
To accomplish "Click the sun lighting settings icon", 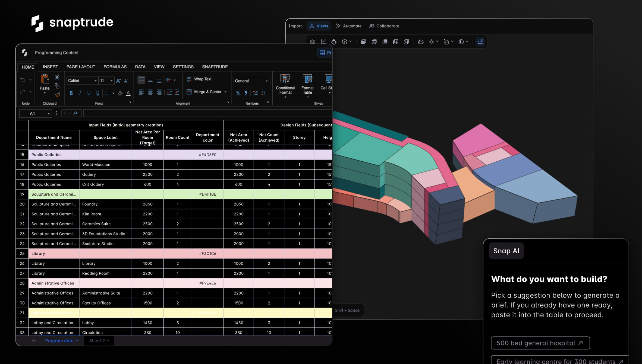I will (x=431, y=42).
